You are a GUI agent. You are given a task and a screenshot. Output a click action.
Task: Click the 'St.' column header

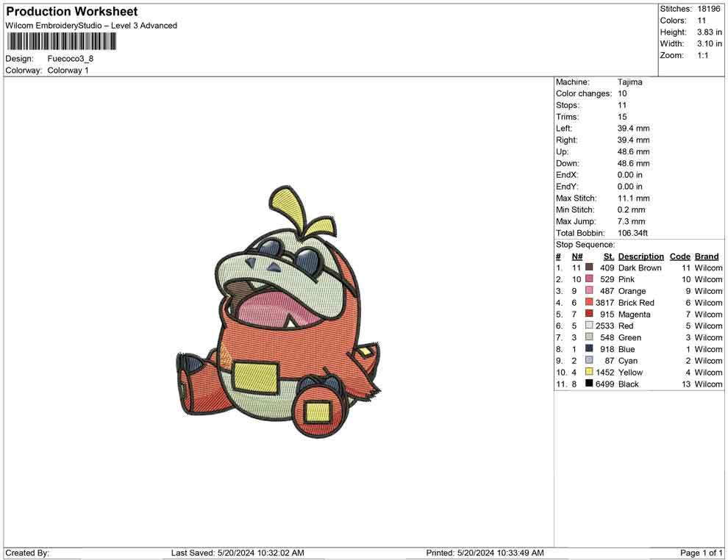pos(609,256)
